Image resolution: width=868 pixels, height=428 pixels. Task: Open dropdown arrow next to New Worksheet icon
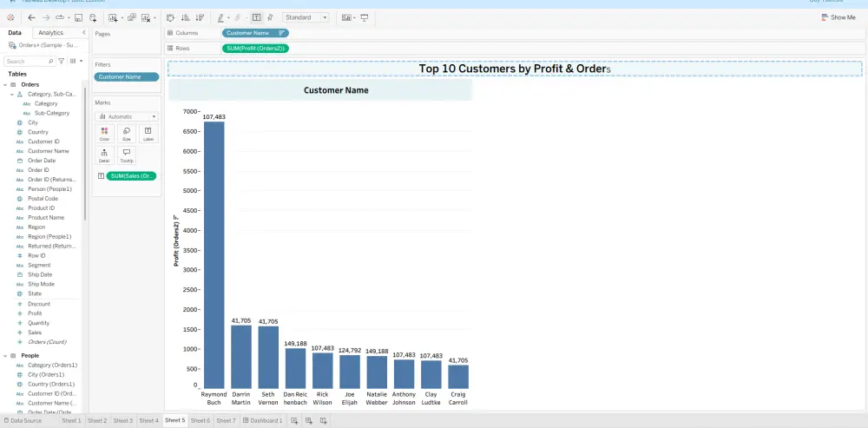pos(122,18)
